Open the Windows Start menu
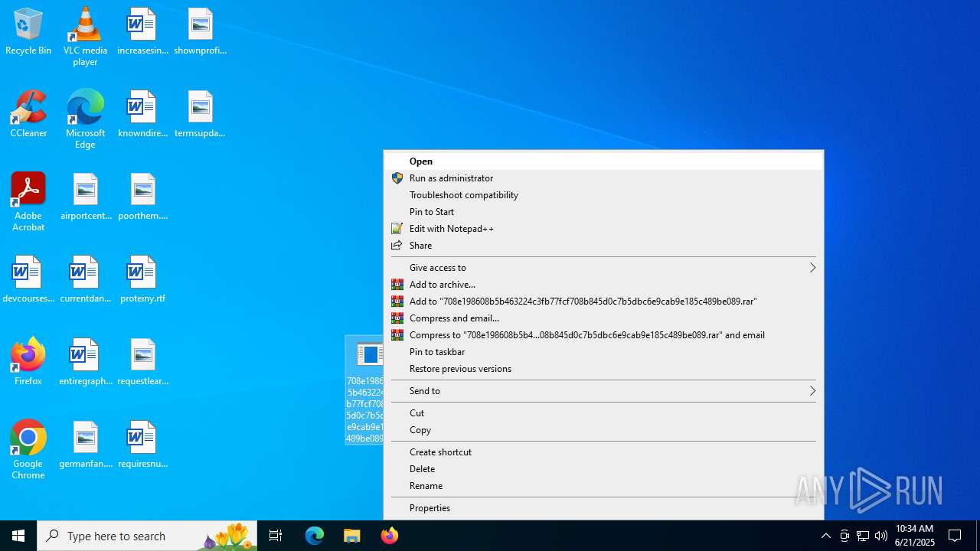 pyautogui.click(x=18, y=536)
